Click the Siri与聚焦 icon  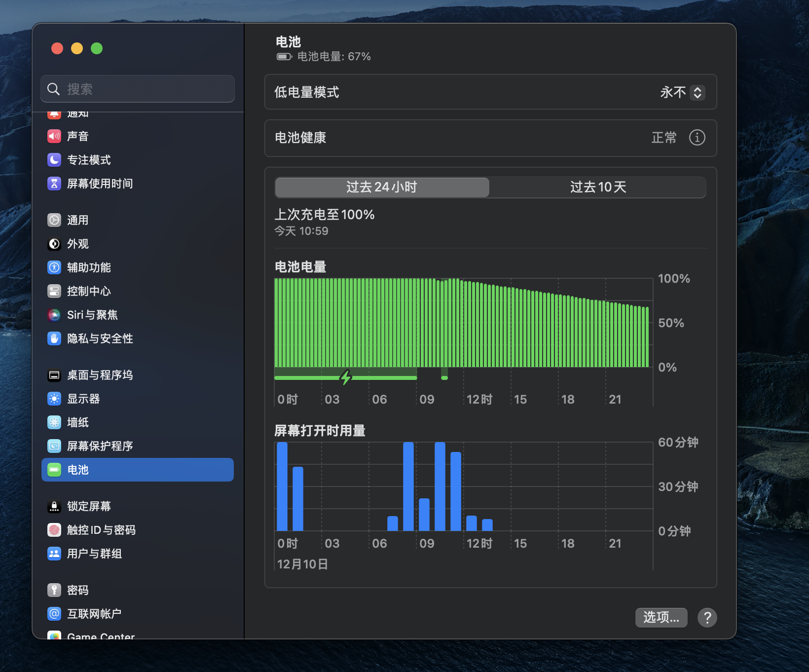pyautogui.click(x=54, y=315)
